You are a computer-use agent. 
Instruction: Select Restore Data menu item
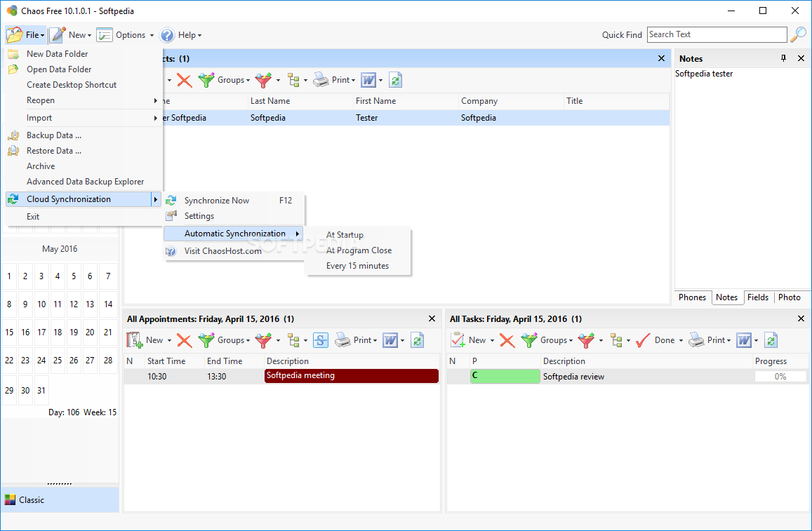point(84,151)
